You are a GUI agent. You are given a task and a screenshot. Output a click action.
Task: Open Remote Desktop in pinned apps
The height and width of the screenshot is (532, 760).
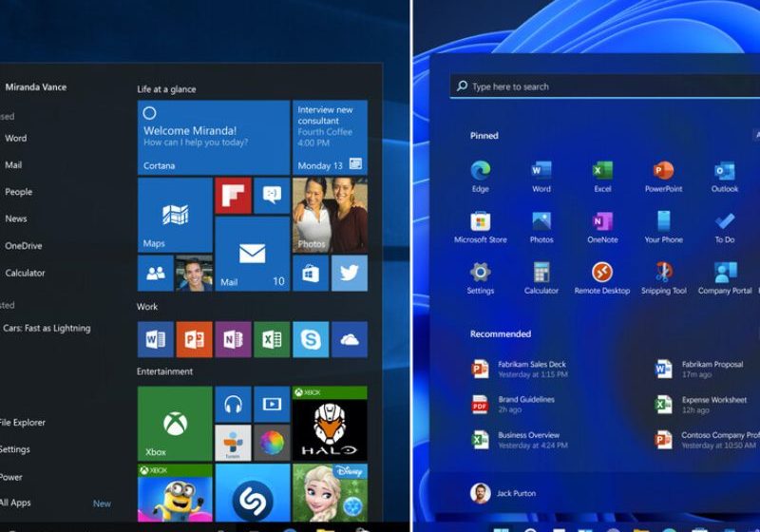coord(602,278)
